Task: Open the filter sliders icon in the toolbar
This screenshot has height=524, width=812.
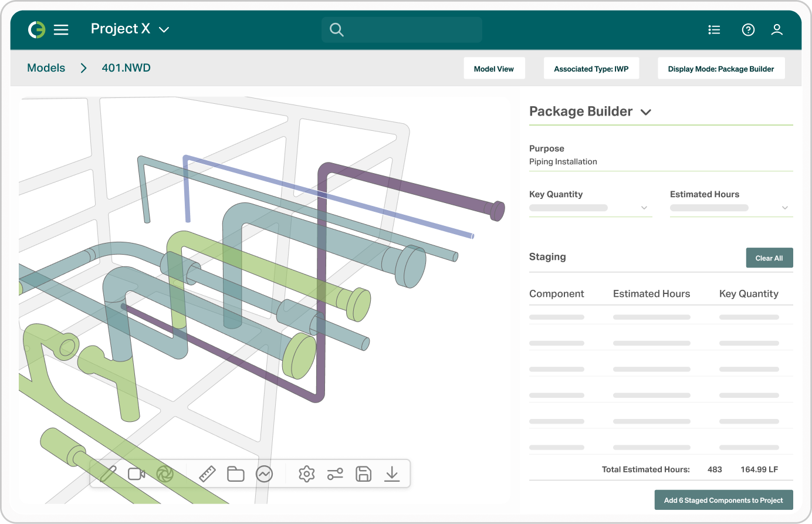Action: click(x=335, y=474)
